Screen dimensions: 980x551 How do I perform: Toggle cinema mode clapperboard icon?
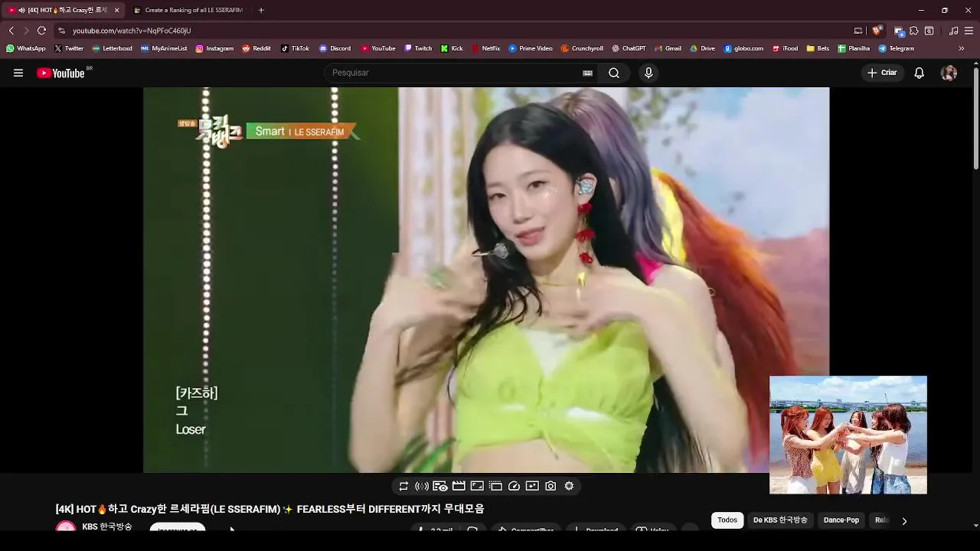coord(459,486)
